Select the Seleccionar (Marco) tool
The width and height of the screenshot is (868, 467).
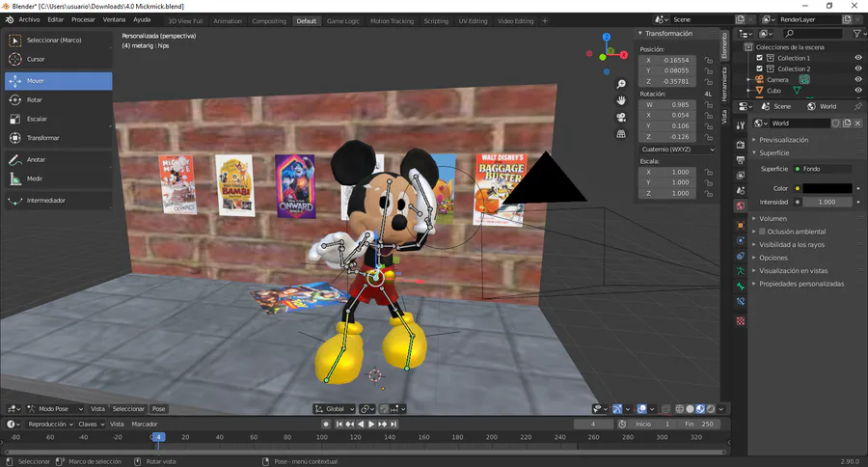58,40
